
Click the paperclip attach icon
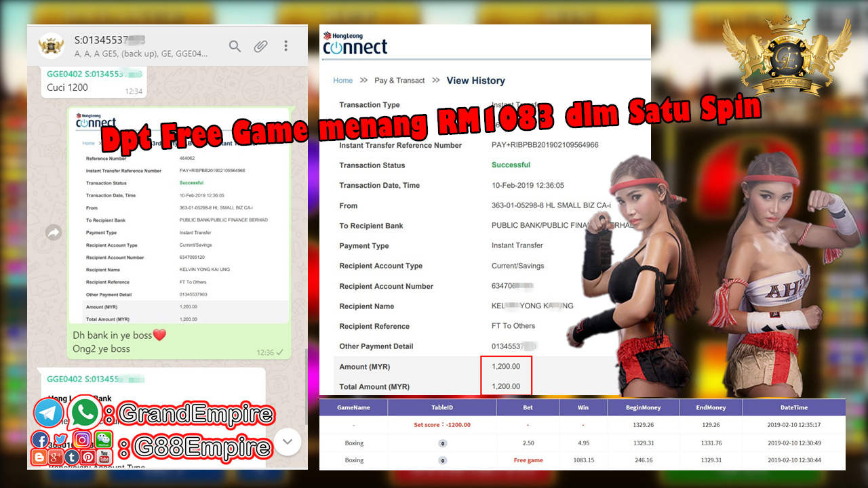[x=260, y=46]
